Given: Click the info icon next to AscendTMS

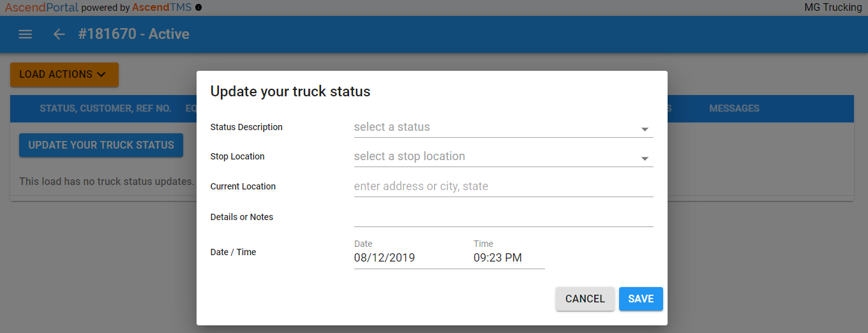Looking at the screenshot, I should tap(198, 8).
